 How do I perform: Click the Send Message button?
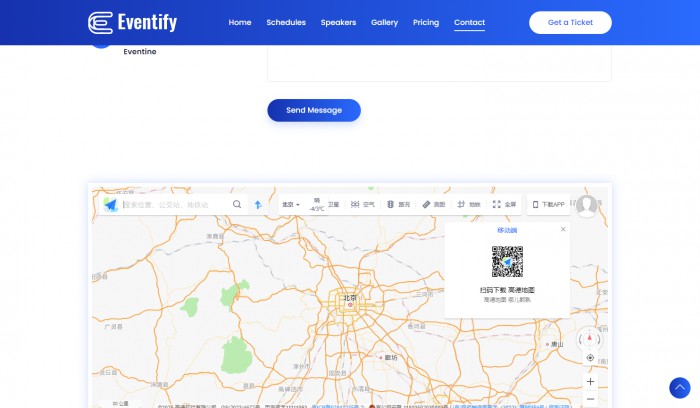pyautogui.click(x=313, y=110)
